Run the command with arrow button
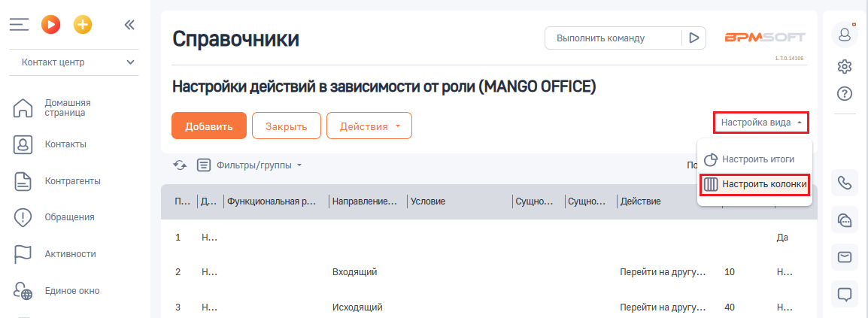This screenshot has height=318, width=868. [x=693, y=38]
